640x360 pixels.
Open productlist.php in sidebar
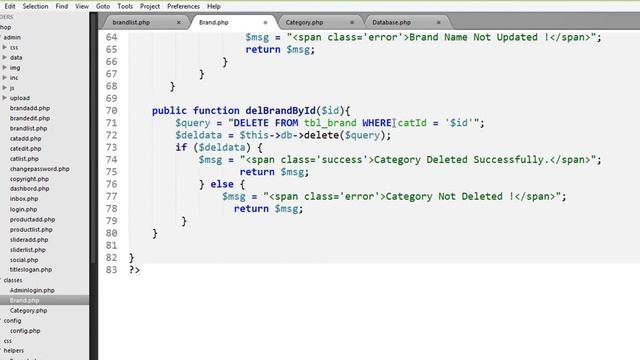31,229
